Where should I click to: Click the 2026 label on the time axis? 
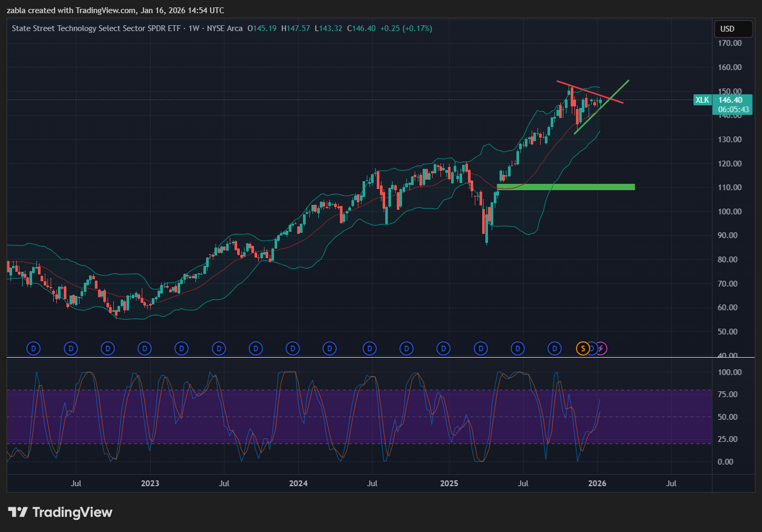(597, 484)
